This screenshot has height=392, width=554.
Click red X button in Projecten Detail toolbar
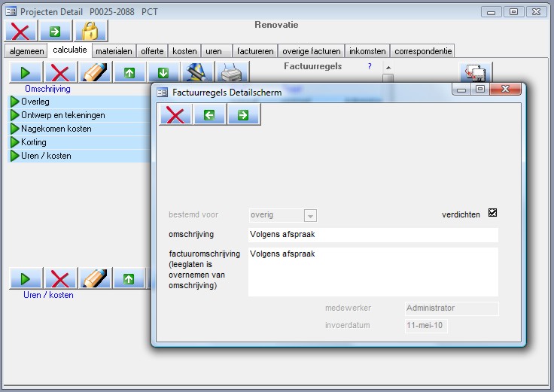pyautogui.click(x=20, y=31)
